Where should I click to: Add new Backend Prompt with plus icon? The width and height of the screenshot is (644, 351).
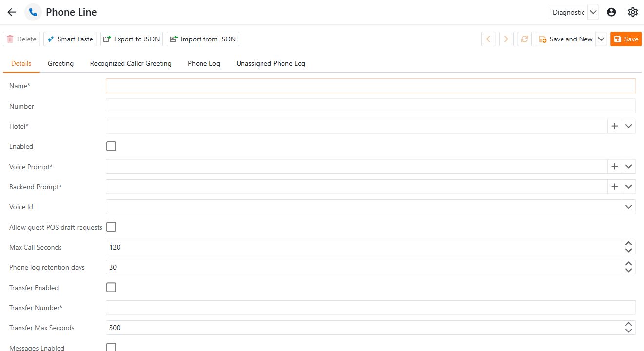[615, 187]
